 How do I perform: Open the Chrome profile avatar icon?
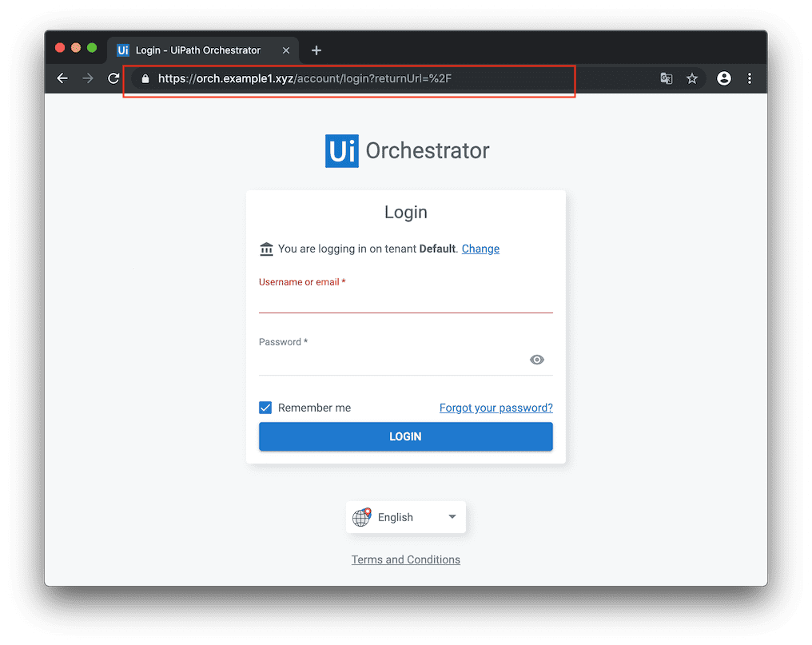(723, 78)
